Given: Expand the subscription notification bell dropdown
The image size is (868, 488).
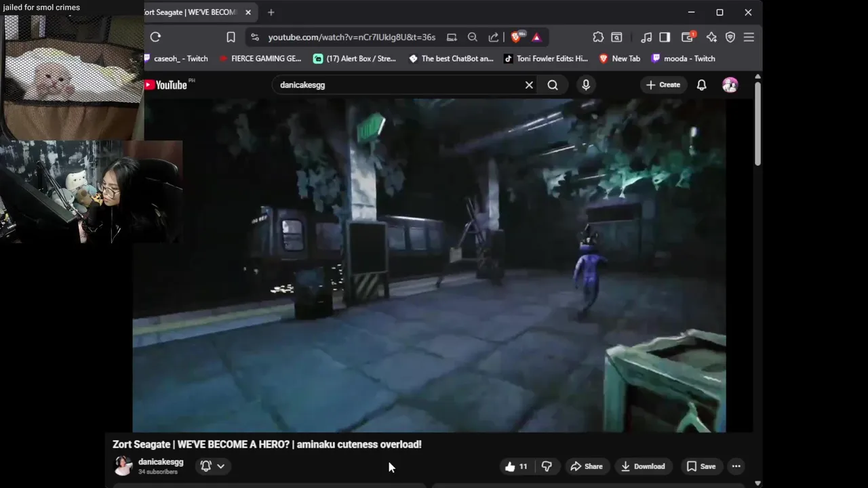Looking at the screenshot, I should tap(212, 466).
